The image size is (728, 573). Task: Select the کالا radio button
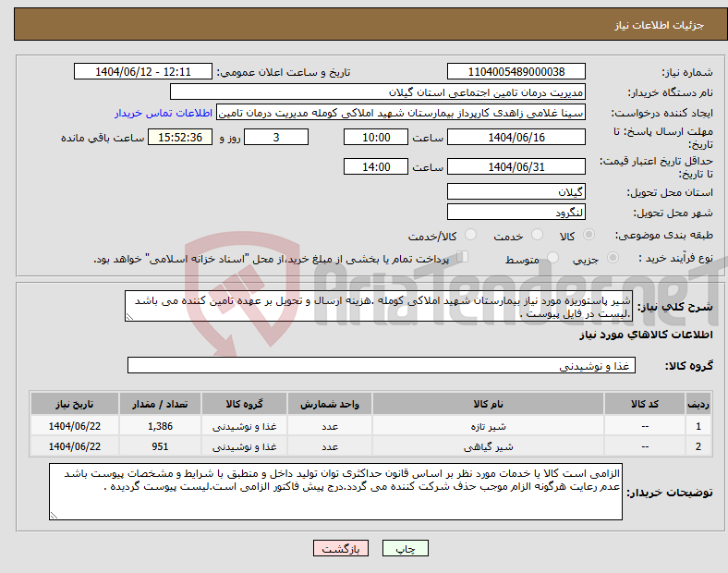[x=588, y=235]
